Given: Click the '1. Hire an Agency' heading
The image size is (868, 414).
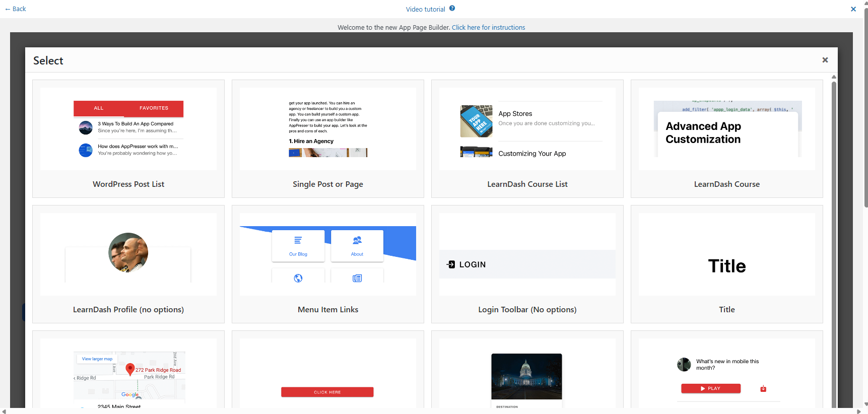Looking at the screenshot, I should click(311, 141).
